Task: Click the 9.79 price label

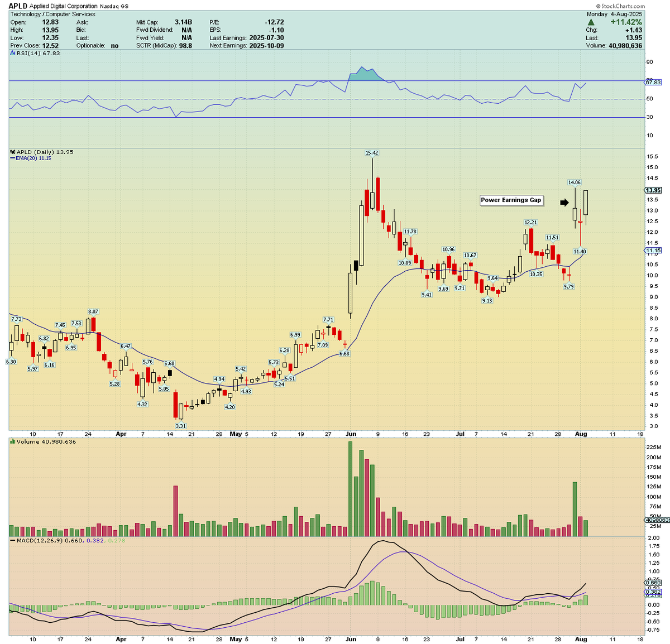Action: click(x=568, y=286)
